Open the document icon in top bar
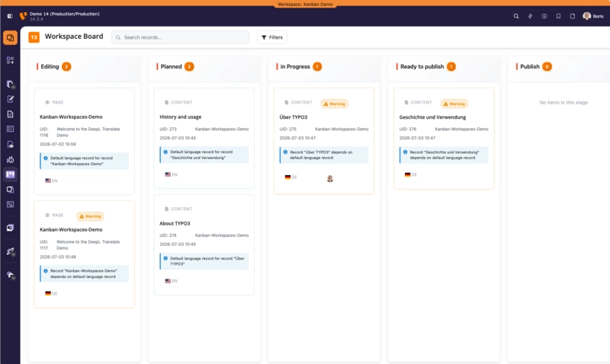 (573, 16)
